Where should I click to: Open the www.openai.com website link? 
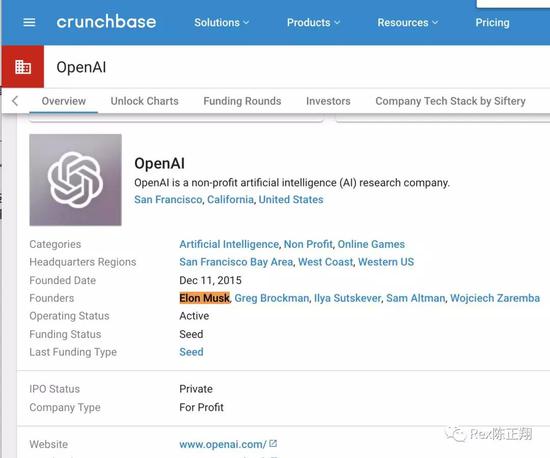pyautogui.click(x=223, y=444)
